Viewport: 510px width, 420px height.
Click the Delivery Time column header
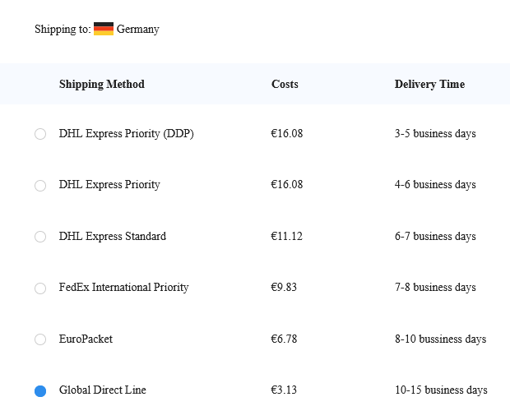(x=429, y=84)
